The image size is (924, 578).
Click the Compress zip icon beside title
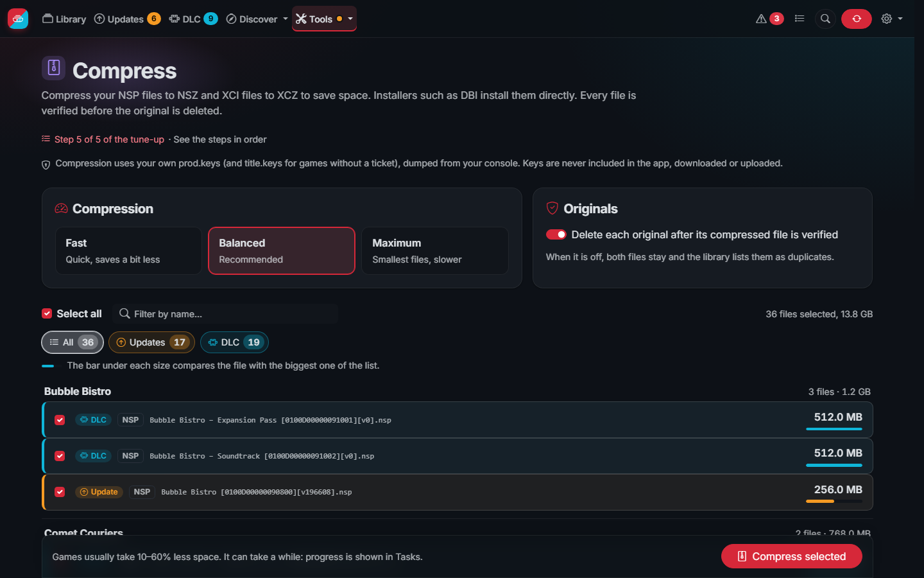[54, 67]
